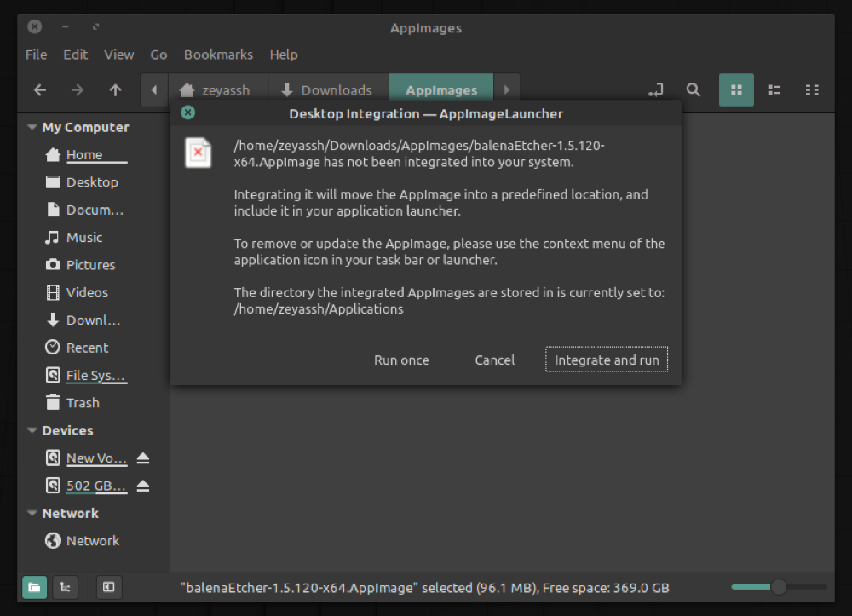This screenshot has width=852, height=616.
Task: Open the search magnifier icon
Action: [x=694, y=89]
